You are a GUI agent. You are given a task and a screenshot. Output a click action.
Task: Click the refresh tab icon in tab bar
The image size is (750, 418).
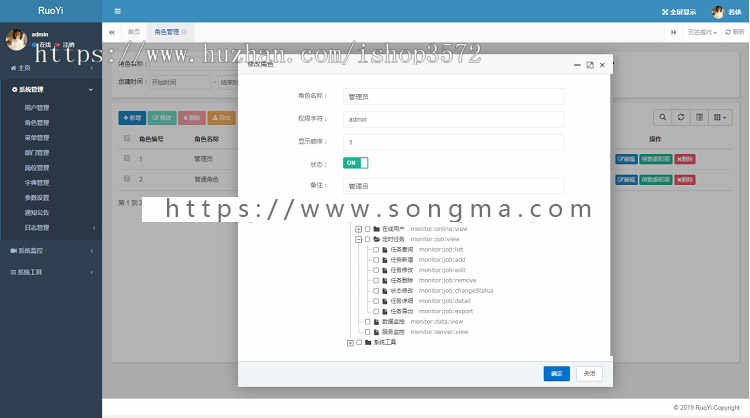tap(728, 32)
